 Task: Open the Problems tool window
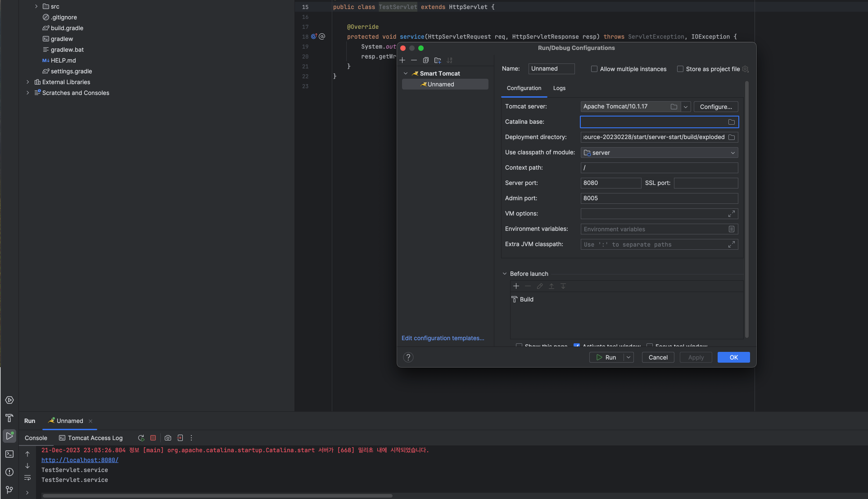(x=9, y=472)
